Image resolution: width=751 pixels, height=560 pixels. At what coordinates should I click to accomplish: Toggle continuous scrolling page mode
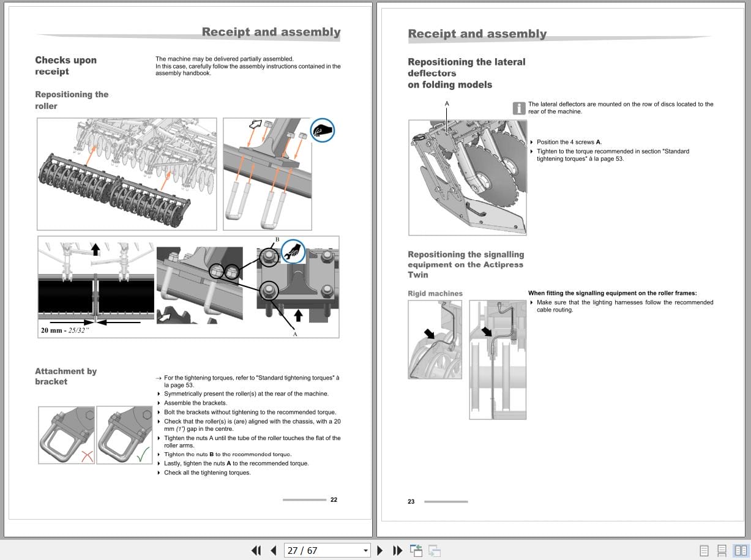point(722,550)
